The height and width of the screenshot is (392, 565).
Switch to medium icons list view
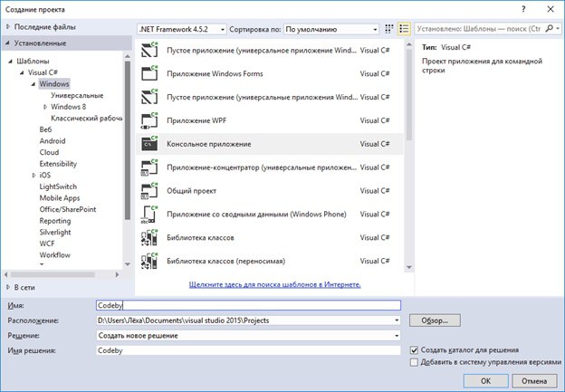pyautogui.click(x=404, y=29)
